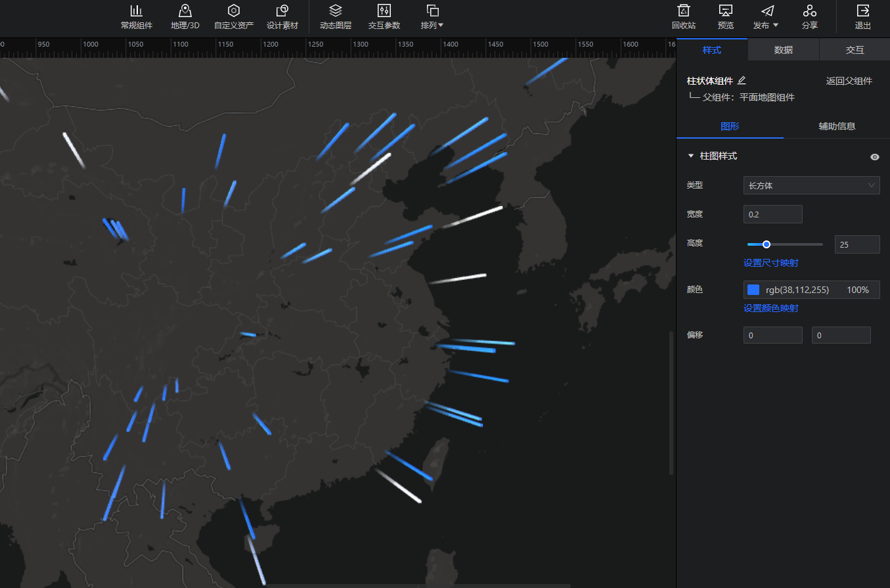Click the 自定义资产 hexagon icon

tap(233, 11)
